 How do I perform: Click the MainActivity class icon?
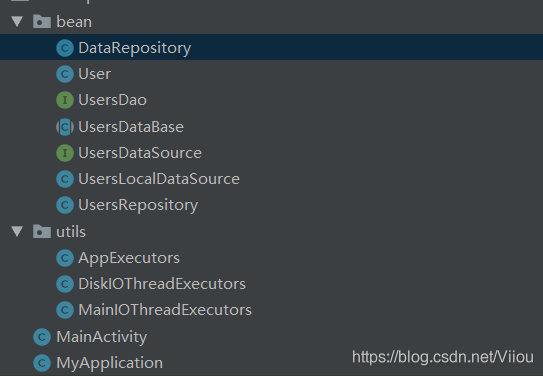tap(42, 337)
